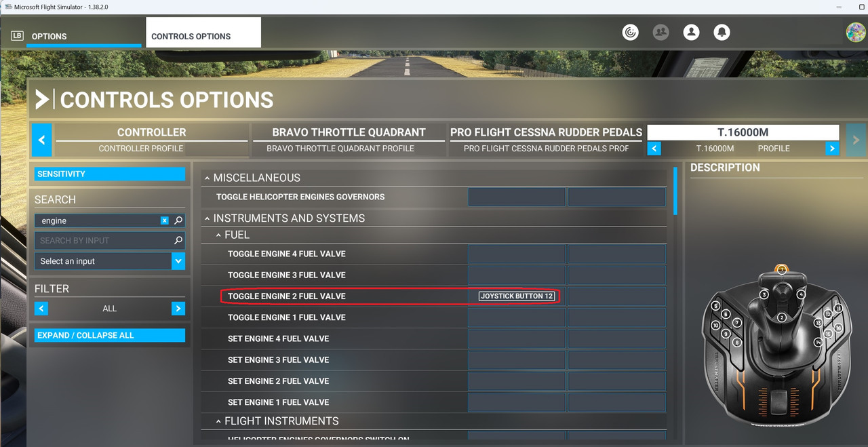Click Expand / Collapse All button

point(110,335)
